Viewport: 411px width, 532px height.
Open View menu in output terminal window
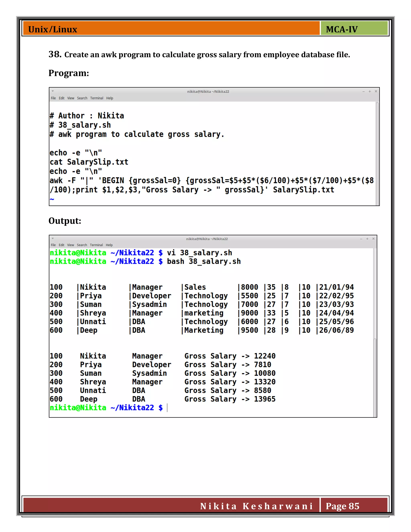pyautogui.click(x=71, y=245)
